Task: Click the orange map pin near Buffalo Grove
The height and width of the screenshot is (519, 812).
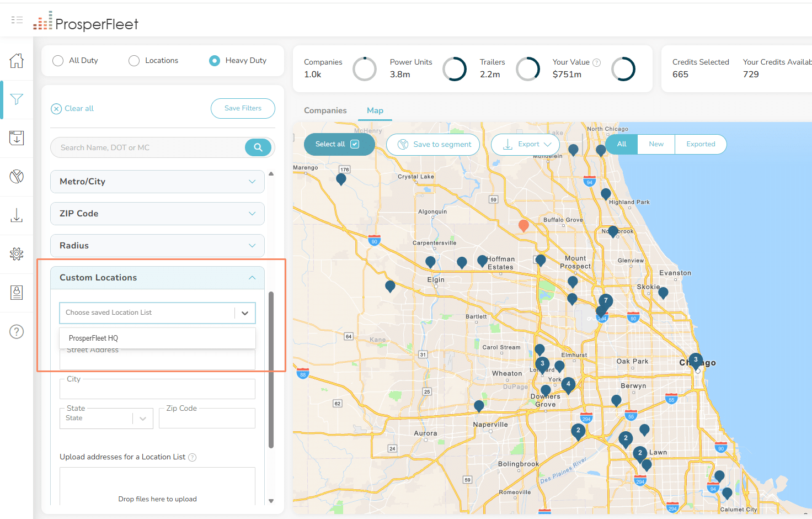Action: tap(523, 225)
